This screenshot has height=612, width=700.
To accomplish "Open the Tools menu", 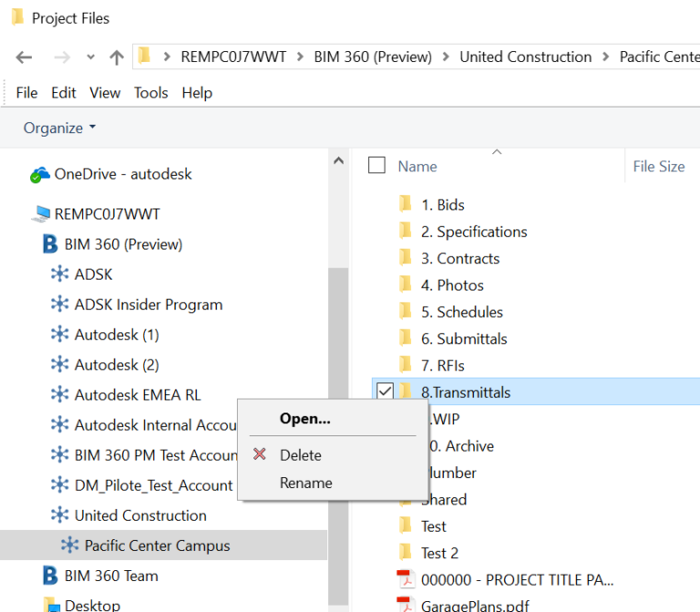I will coord(150,93).
